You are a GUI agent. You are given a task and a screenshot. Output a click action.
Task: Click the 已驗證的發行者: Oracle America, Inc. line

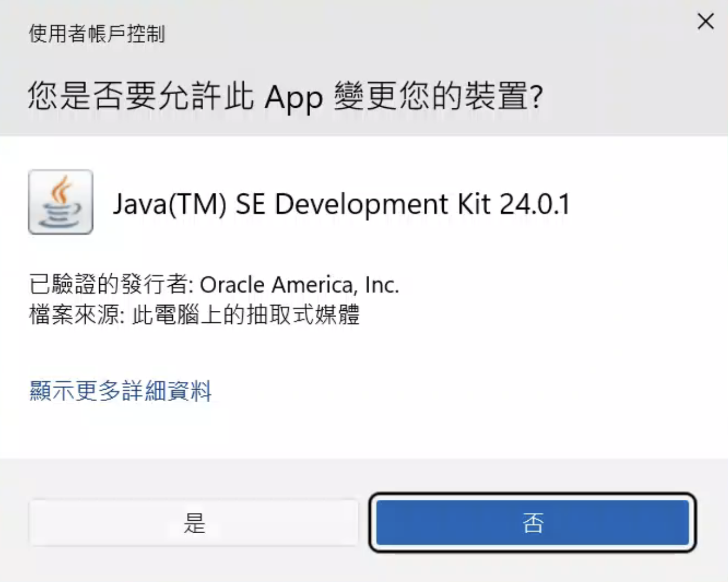pyautogui.click(x=214, y=284)
